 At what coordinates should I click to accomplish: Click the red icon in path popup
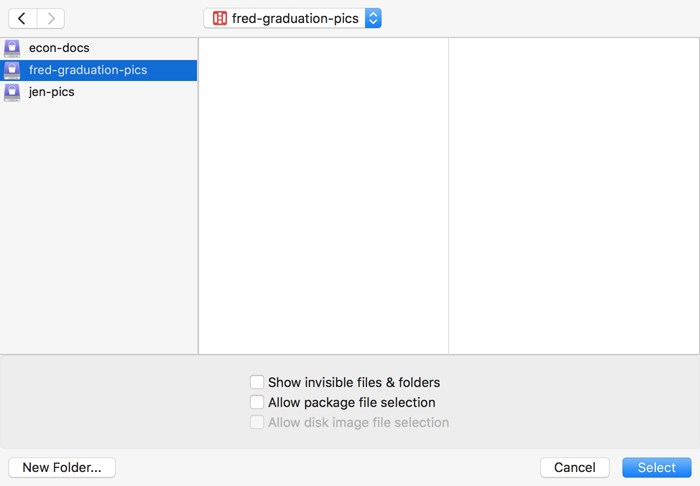click(x=220, y=18)
